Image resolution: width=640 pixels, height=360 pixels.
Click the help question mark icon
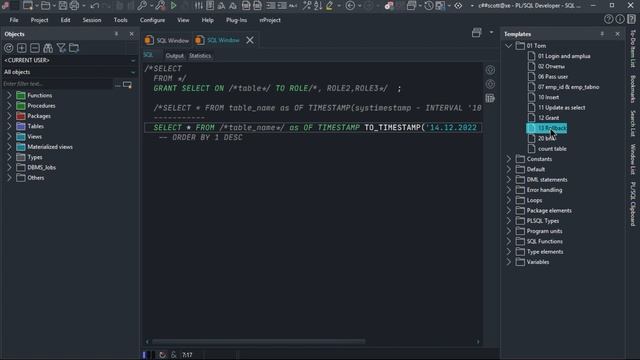point(608,19)
